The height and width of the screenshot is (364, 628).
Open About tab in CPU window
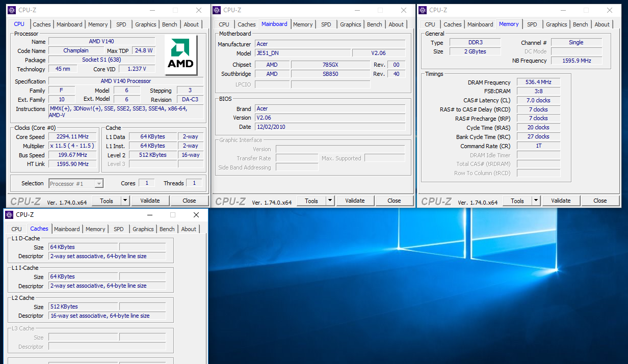tap(191, 24)
